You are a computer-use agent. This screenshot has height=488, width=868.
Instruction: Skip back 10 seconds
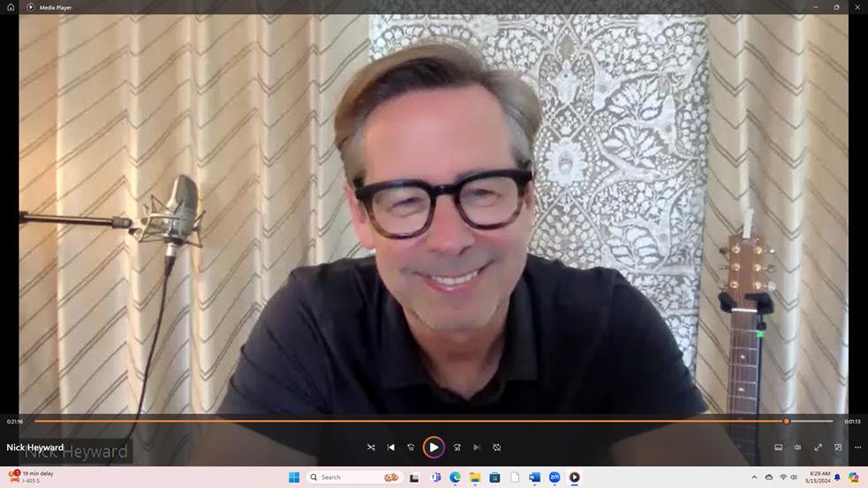pos(411,447)
